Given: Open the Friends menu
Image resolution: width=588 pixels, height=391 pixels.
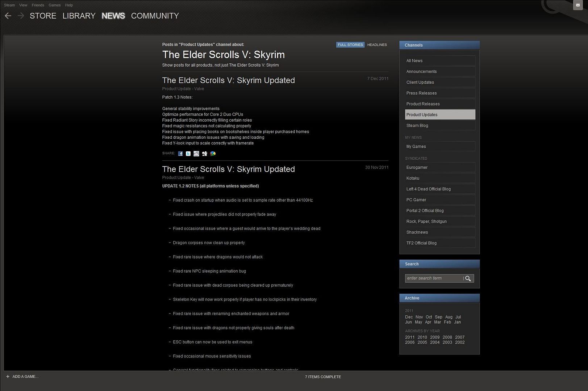Looking at the screenshot, I should click(38, 5).
